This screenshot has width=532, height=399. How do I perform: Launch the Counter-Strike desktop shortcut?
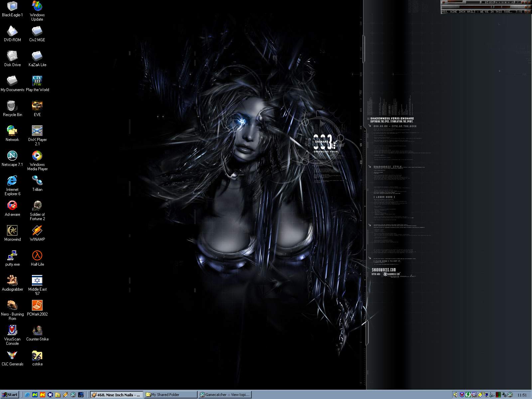(37, 333)
